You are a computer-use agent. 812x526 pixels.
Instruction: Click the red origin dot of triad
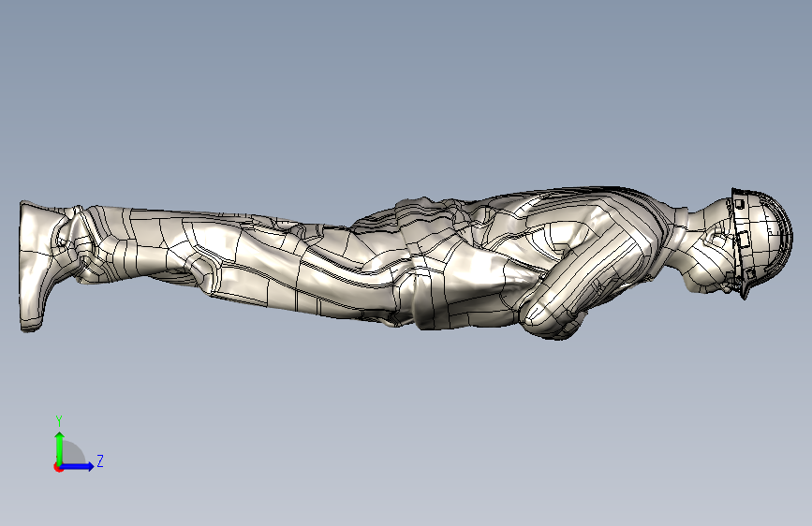[58, 467]
